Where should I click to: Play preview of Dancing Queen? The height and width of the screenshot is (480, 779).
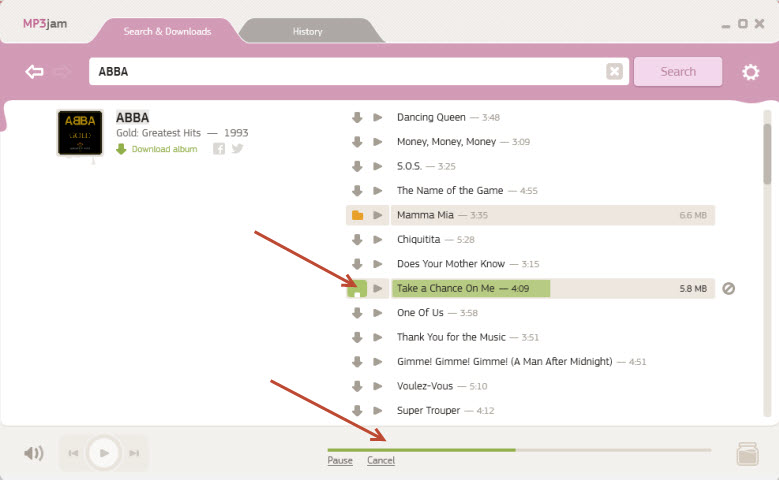(x=378, y=117)
